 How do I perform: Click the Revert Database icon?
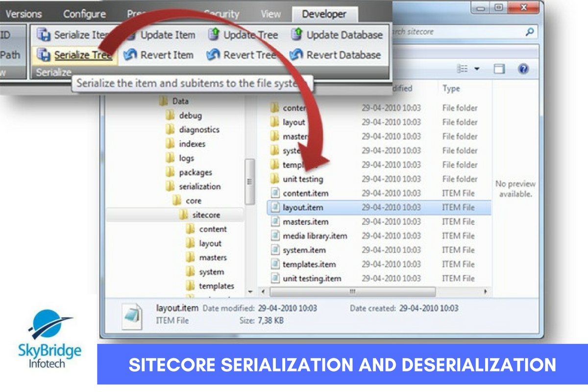pos(296,55)
